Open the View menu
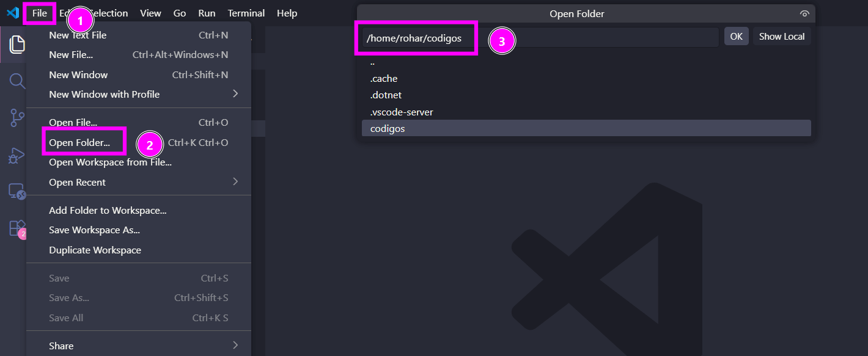The height and width of the screenshot is (356, 868). [x=150, y=13]
